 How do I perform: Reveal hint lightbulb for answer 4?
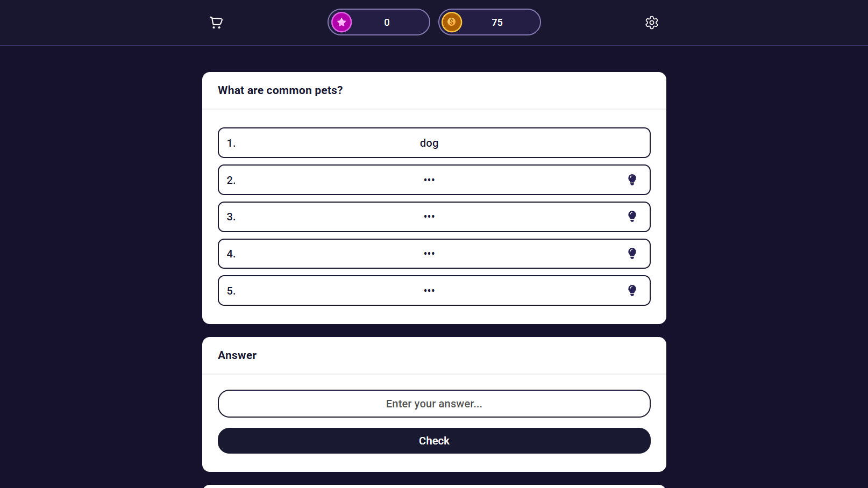(x=632, y=253)
